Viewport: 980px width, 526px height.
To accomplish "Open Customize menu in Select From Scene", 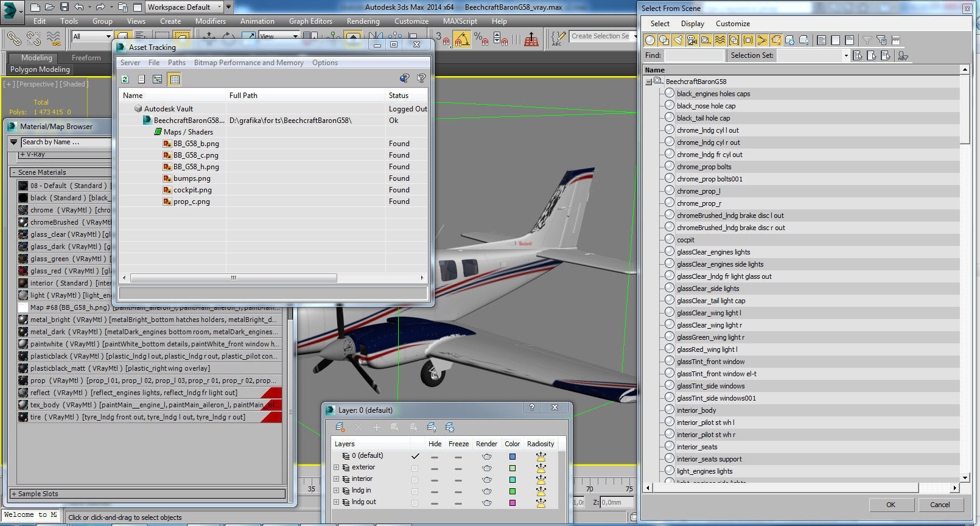I will 732,24.
